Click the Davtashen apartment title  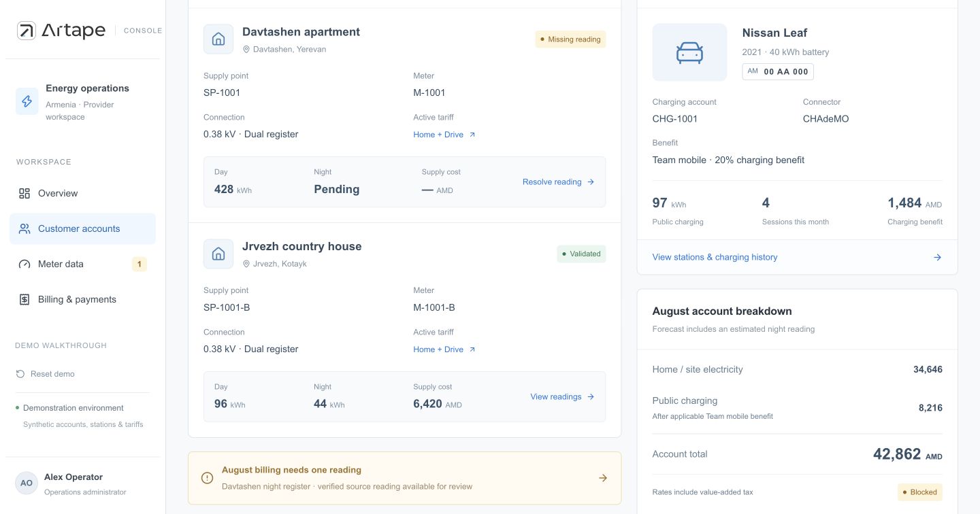tap(301, 32)
